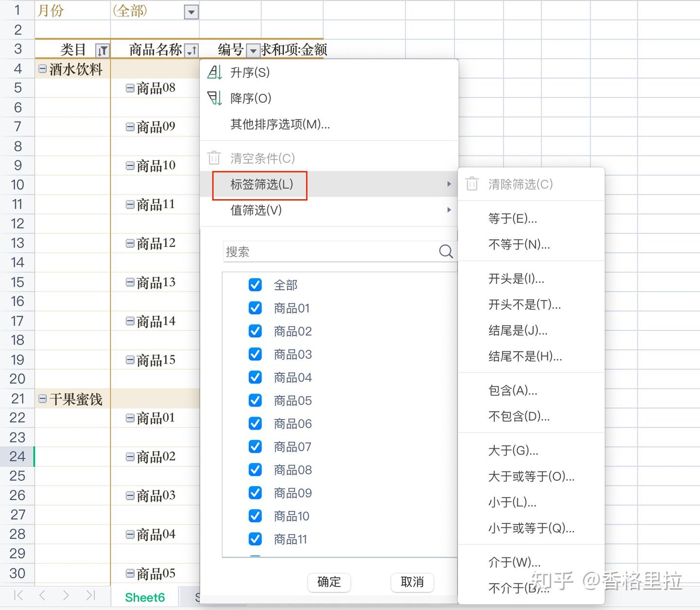700x610 pixels.
Task: Toggle the 全部 checkbox
Action: (255, 285)
